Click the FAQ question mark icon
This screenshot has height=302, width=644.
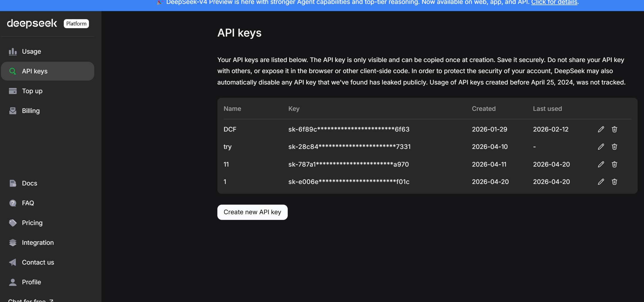pyautogui.click(x=13, y=203)
